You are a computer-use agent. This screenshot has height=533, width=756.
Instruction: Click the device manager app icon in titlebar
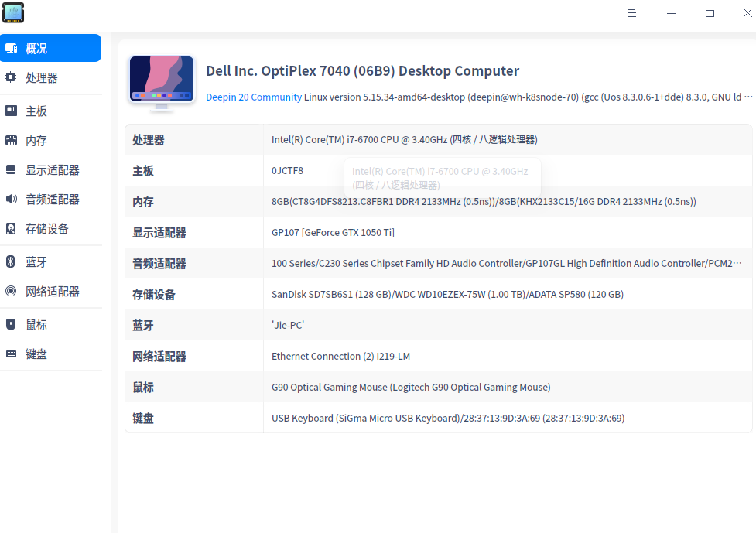13,12
